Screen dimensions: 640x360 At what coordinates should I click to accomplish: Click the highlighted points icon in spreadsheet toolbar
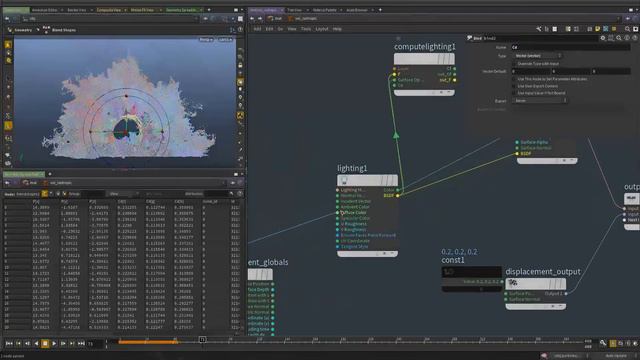point(45,194)
